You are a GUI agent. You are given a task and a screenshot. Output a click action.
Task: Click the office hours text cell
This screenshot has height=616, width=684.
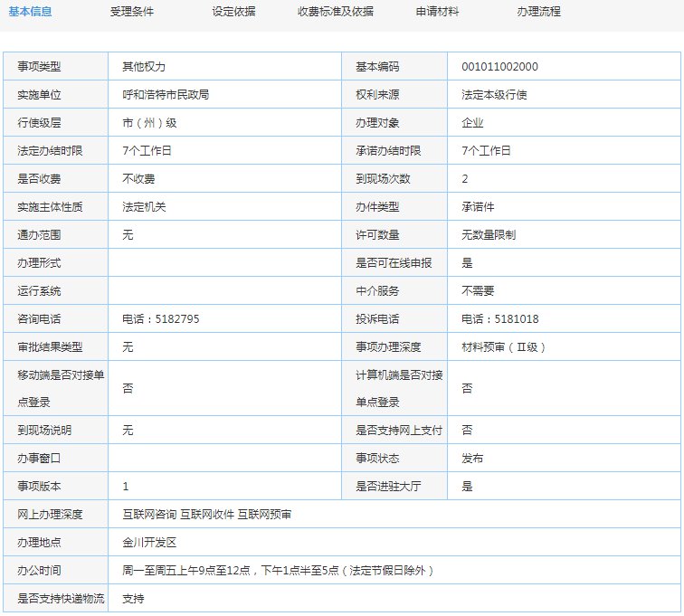[x=279, y=571]
